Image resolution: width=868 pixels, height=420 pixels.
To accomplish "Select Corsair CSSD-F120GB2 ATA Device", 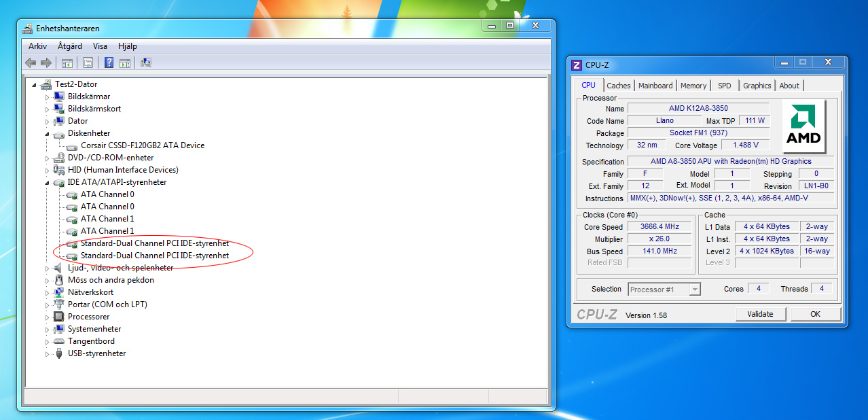I will point(142,145).
